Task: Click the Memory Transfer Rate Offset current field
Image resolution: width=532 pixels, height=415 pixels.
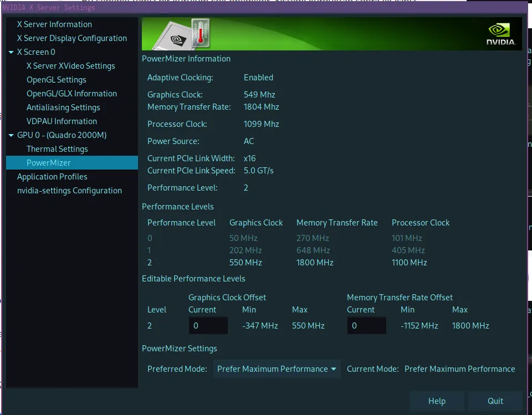Action: [366, 326]
